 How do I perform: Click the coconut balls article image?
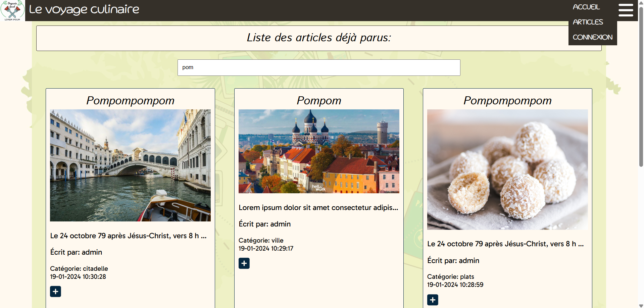pyautogui.click(x=507, y=169)
